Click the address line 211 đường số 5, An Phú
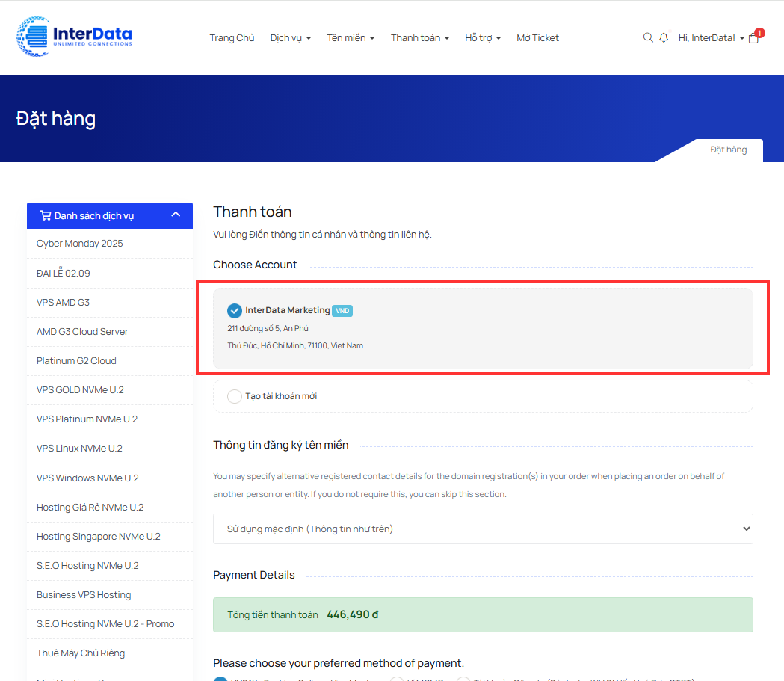 point(268,328)
